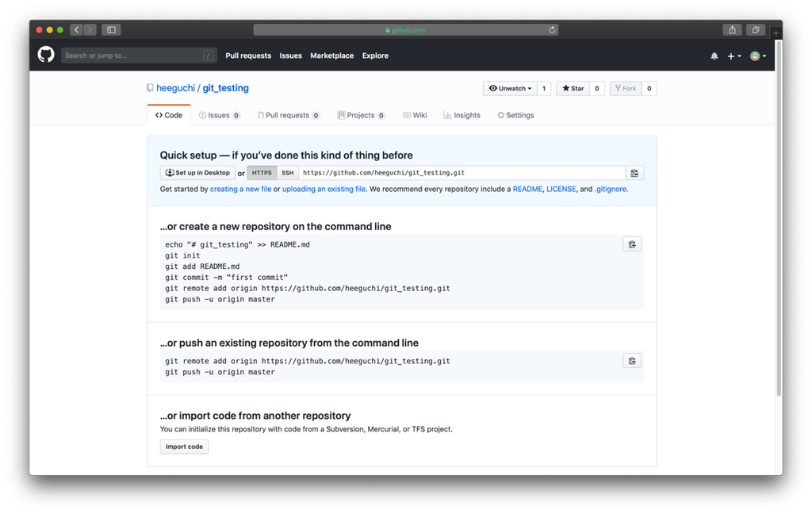Show all tabs overview in Safari
The width and height of the screenshot is (812, 514).
point(756,30)
